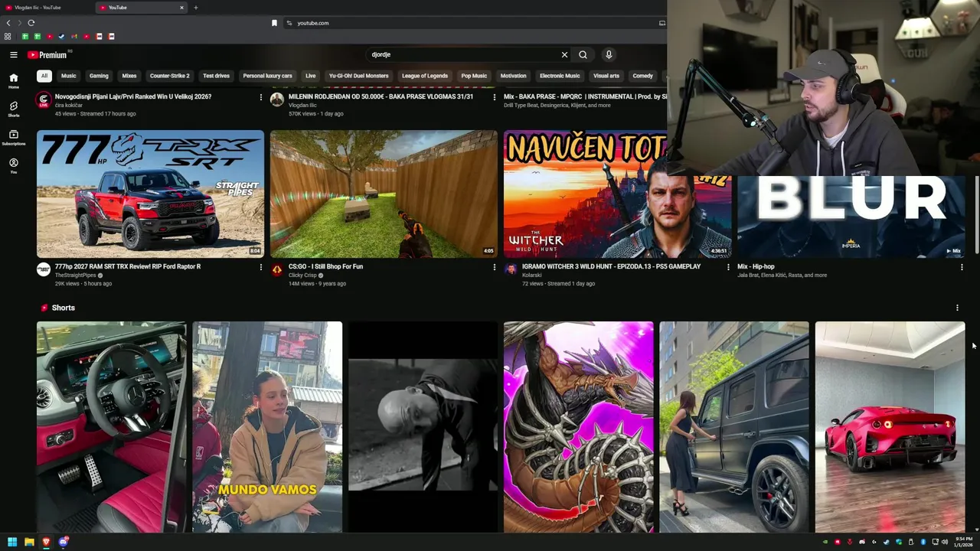Filter by League of Legends chip
This screenshot has width=980, height=551.
tap(425, 76)
